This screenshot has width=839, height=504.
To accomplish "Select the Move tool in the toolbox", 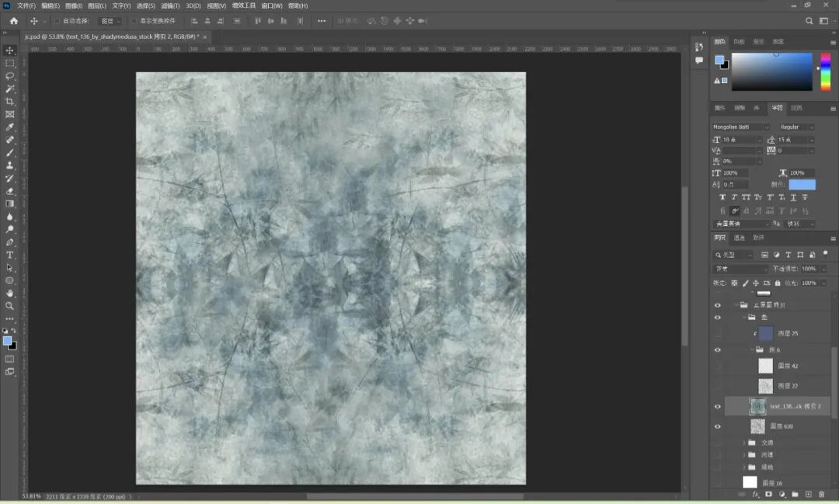I will [x=9, y=50].
